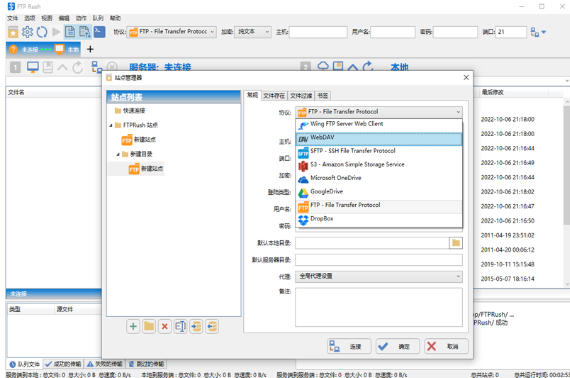The width and height of the screenshot is (570, 378).
Task: Click the up-directory arrow in server pane
Action: [62, 67]
